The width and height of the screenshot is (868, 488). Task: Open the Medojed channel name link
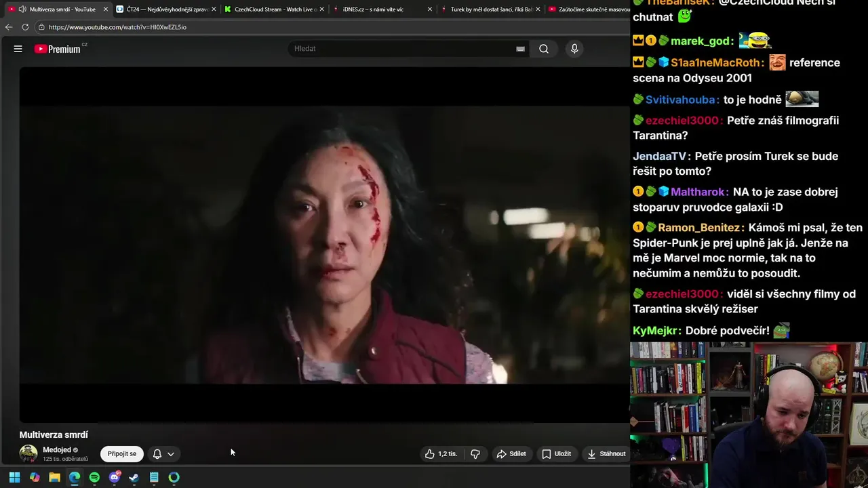pyautogui.click(x=57, y=449)
